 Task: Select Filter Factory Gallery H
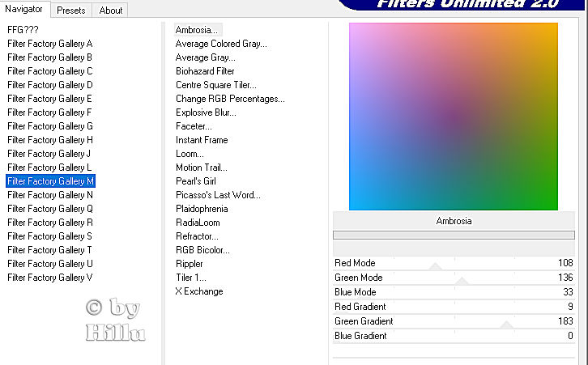tap(50, 140)
